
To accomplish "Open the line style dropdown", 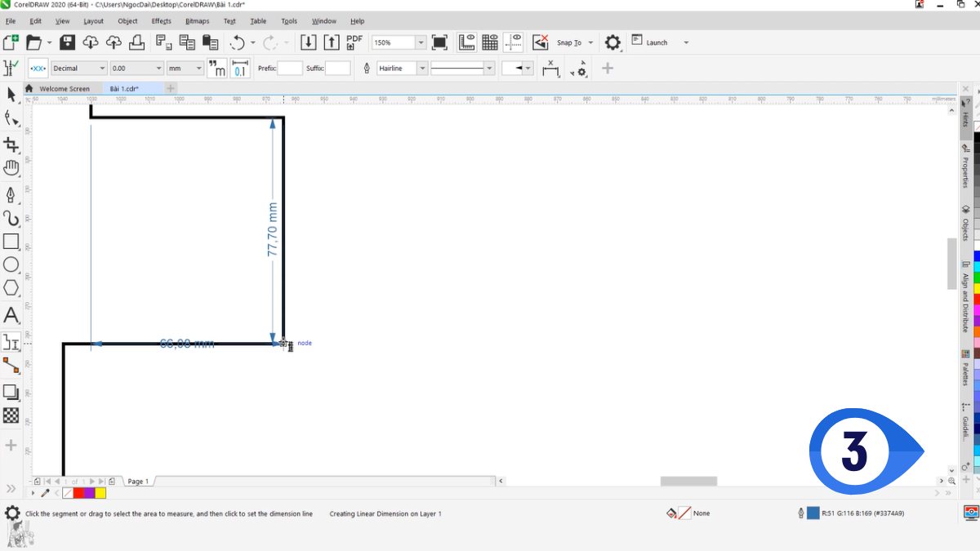I will click(x=489, y=69).
